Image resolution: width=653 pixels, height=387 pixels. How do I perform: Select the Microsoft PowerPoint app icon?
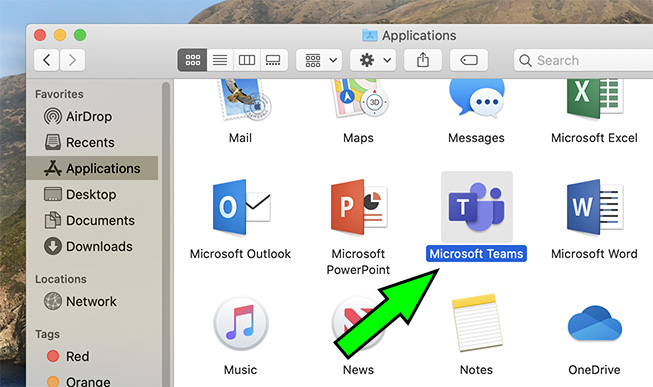(x=359, y=207)
